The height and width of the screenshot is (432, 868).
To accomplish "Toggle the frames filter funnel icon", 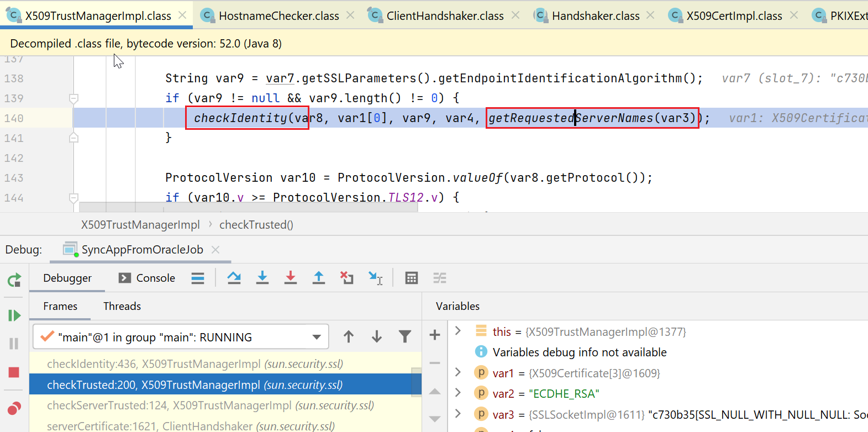I will pos(405,336).
